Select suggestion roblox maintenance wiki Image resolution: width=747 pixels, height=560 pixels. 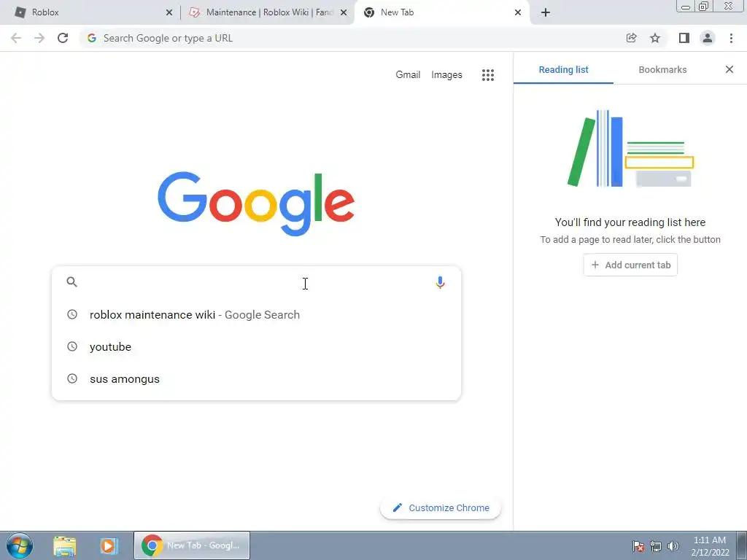[256, 315]
